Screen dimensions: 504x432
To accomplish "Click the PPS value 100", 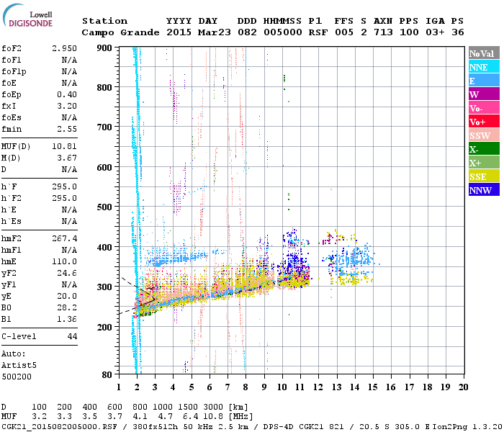I will pos(409,32).
